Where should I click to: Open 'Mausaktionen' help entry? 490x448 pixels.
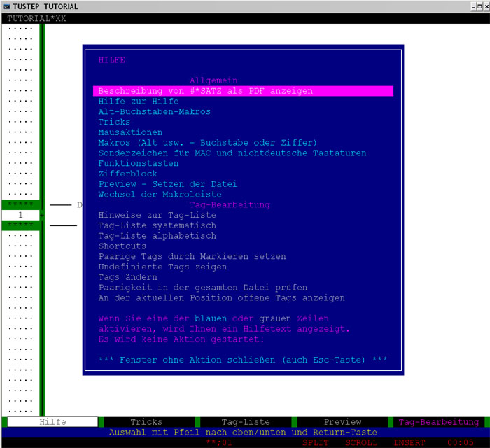(130, 132)
